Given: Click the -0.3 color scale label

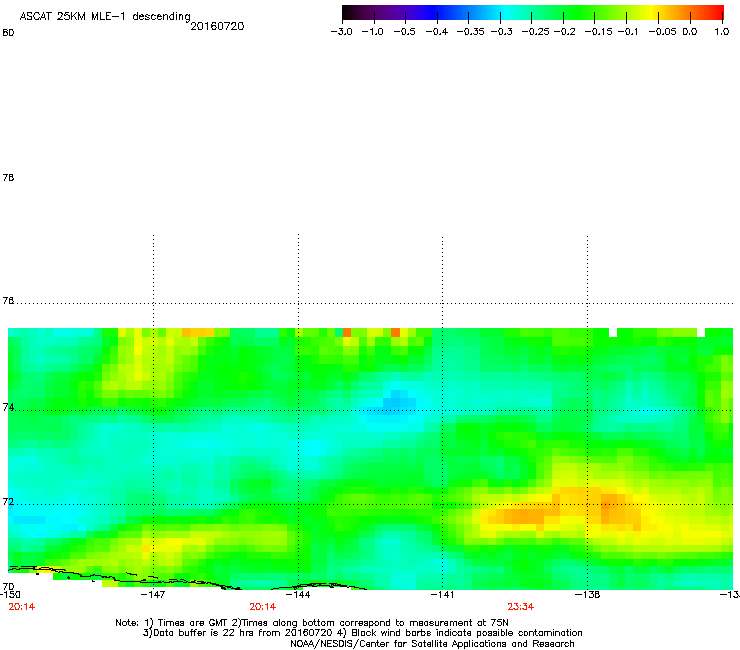Looking at the screenshot, I should tap(501, 32).
